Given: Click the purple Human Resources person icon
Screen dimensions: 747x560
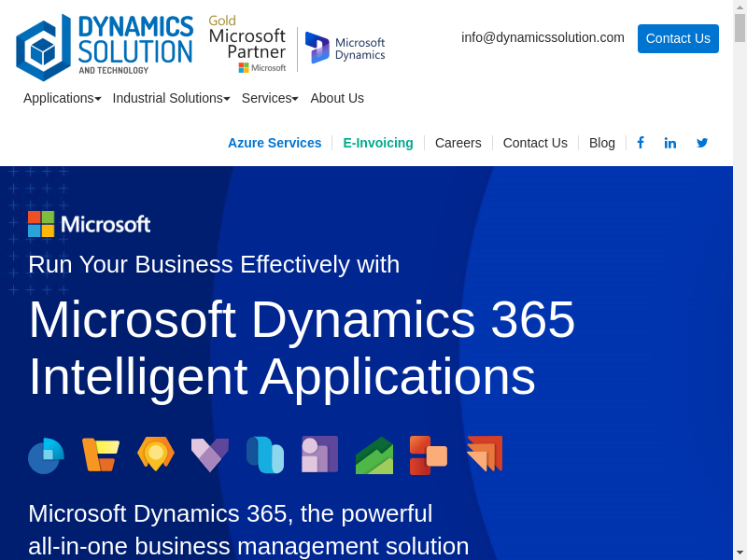Looking at the screenshot, I should [319, 455].
